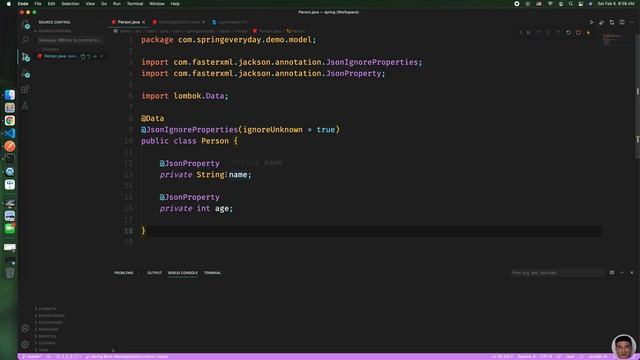Image resolution: width=640 pixels, height=360 pixels.
Task: Open the Search view in the activity bar
Action: point(25,40)
